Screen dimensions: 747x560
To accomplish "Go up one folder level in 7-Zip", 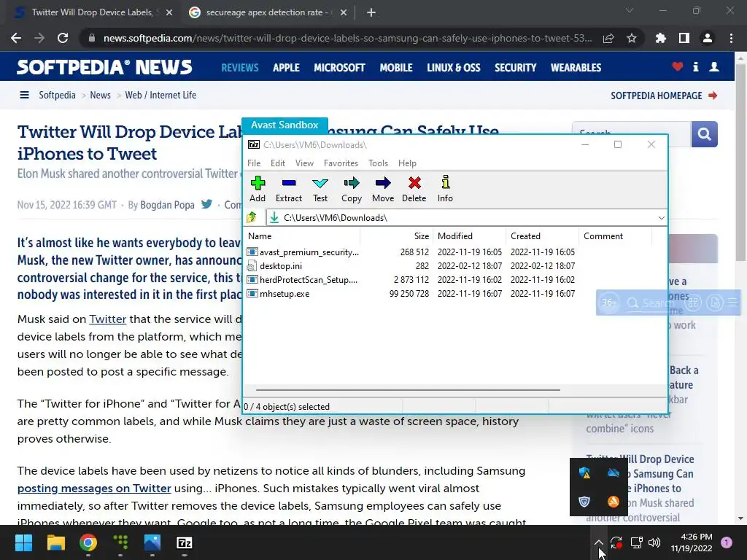I will (252, 217).
